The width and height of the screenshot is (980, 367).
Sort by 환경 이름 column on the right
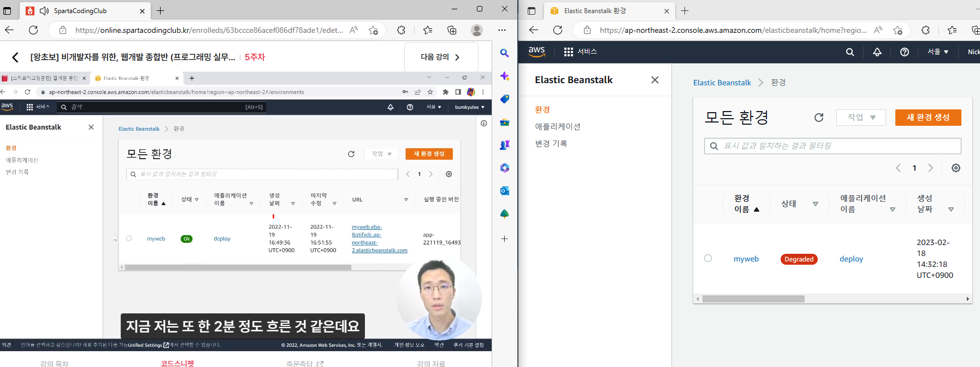tap(747, 203)
